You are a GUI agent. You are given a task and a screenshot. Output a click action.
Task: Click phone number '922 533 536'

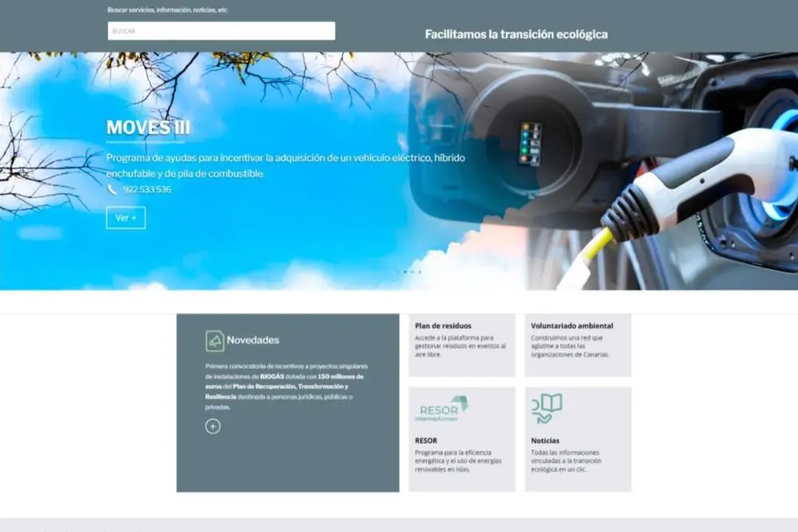click(147, 189)
